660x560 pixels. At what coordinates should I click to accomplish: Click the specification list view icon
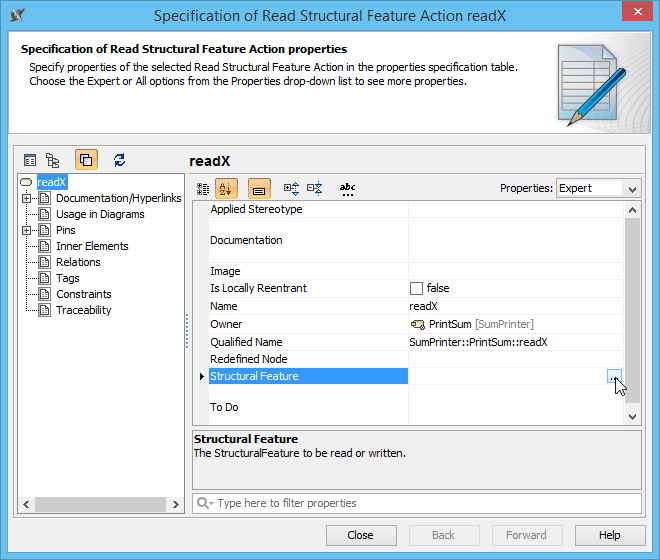pos(30,160)
